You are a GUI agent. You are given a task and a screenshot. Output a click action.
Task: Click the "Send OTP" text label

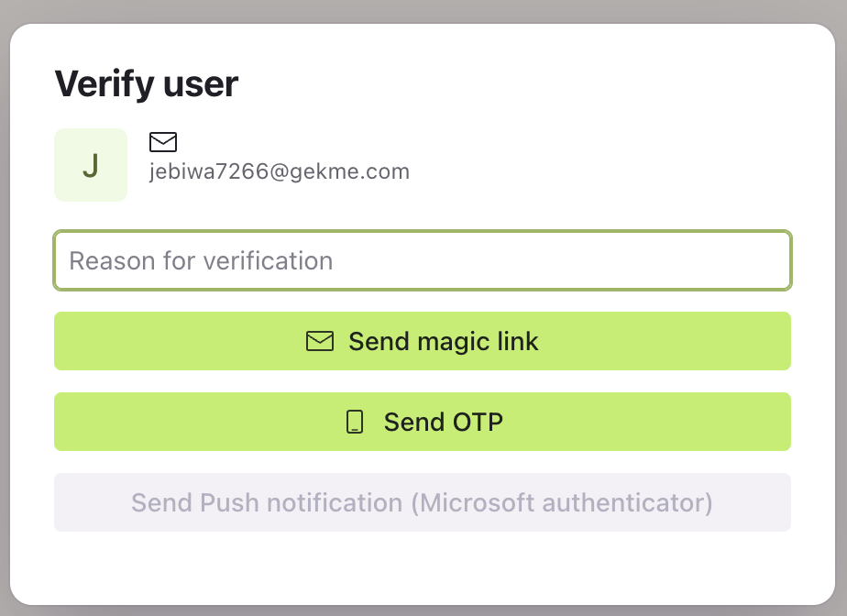click(444, 423)
